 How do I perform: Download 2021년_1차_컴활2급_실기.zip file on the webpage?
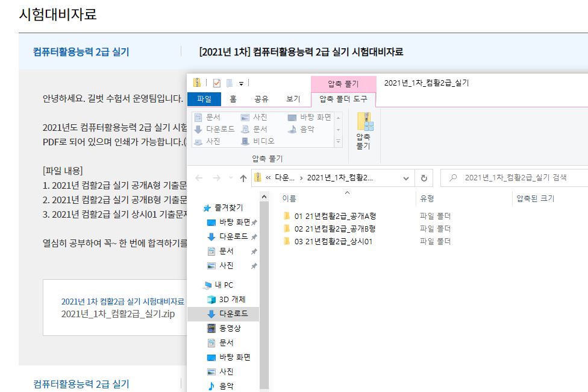click(117, 314)
